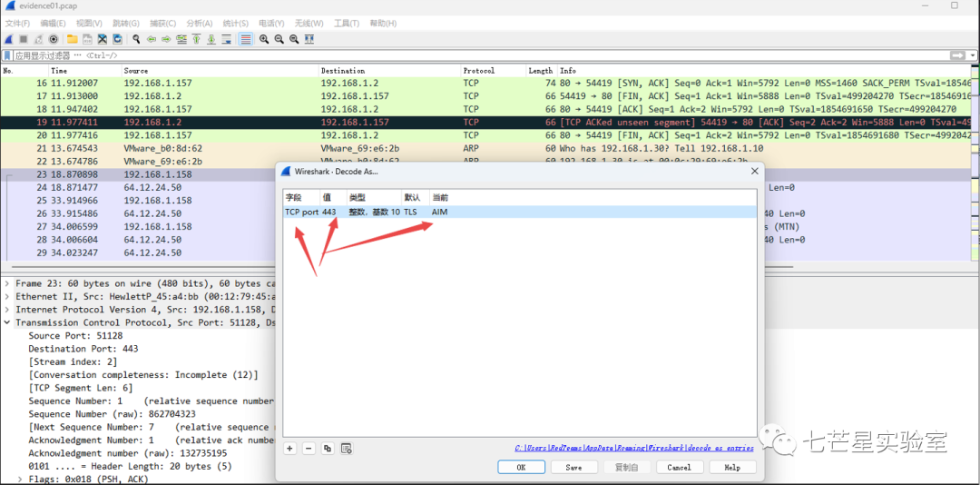This screenshot has width=980, height=485.
Task: Click Help in the Decode As dialog
Action: pyautogui.click(x=732, y=467)
